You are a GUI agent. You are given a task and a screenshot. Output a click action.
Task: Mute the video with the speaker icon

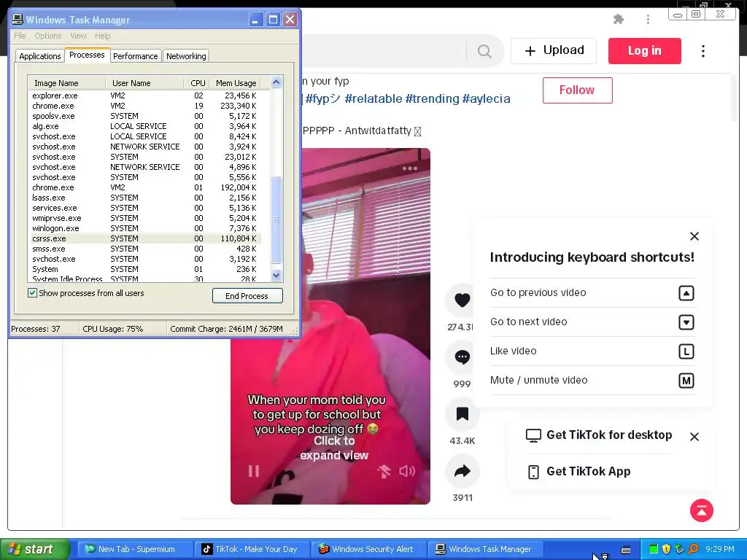[407, 471]
